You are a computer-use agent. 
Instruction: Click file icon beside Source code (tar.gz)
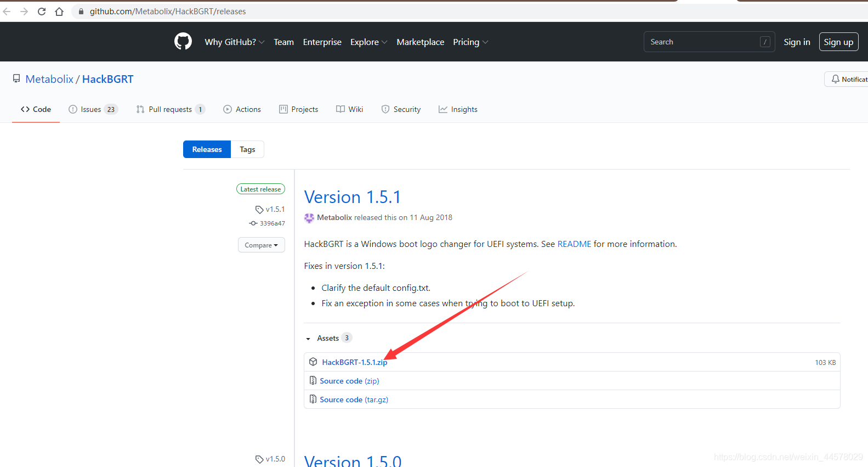[313, 399]
